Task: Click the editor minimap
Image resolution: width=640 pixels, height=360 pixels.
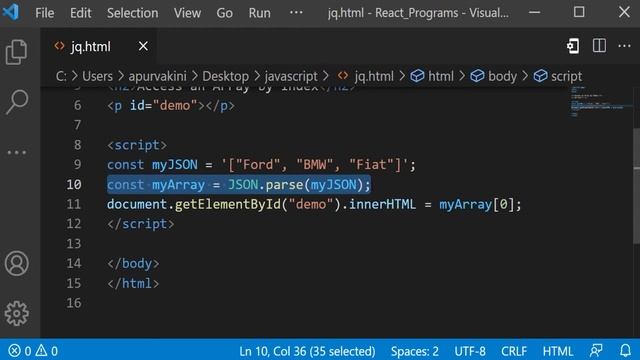Action: [600, 101]
